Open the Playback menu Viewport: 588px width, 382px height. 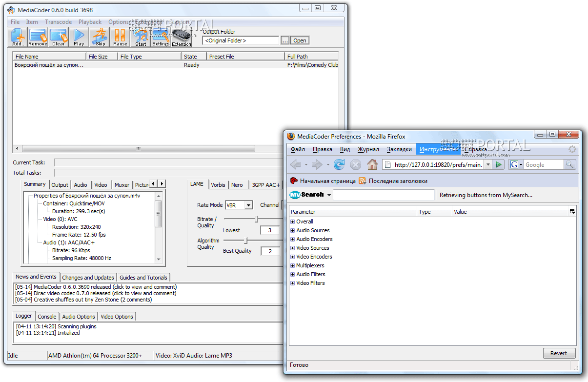pyautogui.click(x=90, y=22)
